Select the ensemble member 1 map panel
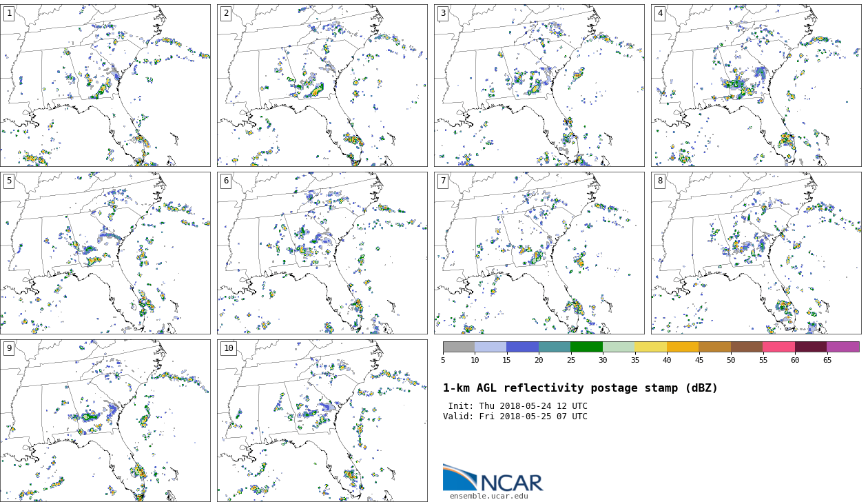Image resolution: width=868 pixels, height=502 pixels. pos(105,86)
